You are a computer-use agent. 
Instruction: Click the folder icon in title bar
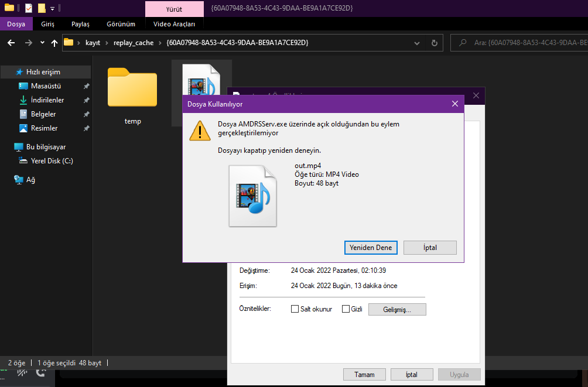pyautogui.click(x=9, y=8)
